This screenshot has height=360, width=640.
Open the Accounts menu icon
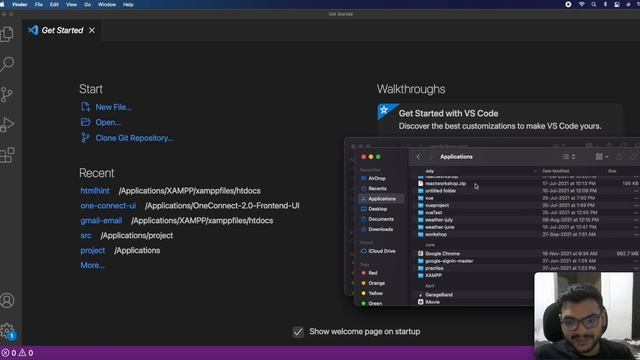coord(7,300)
